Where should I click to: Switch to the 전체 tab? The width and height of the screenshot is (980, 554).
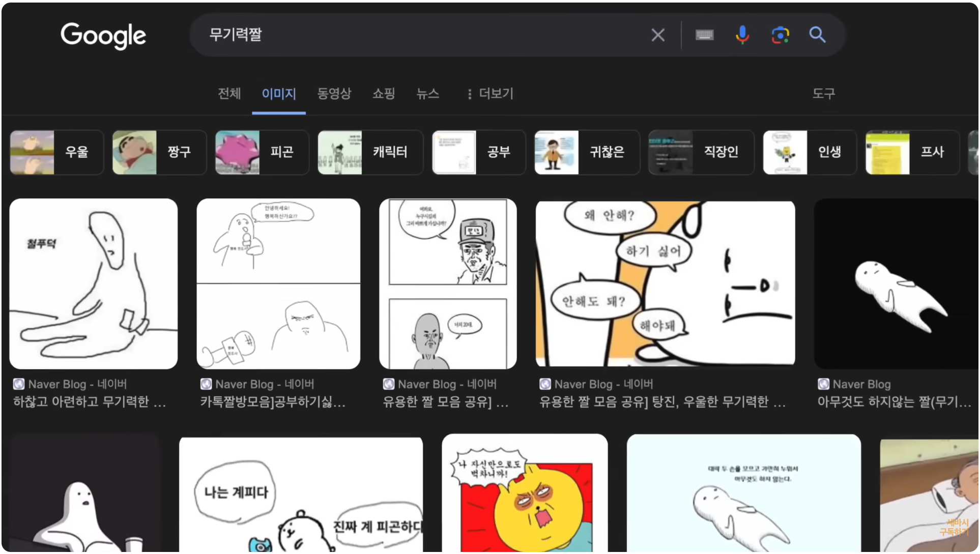pyautogui.click(x=229, y=94)
